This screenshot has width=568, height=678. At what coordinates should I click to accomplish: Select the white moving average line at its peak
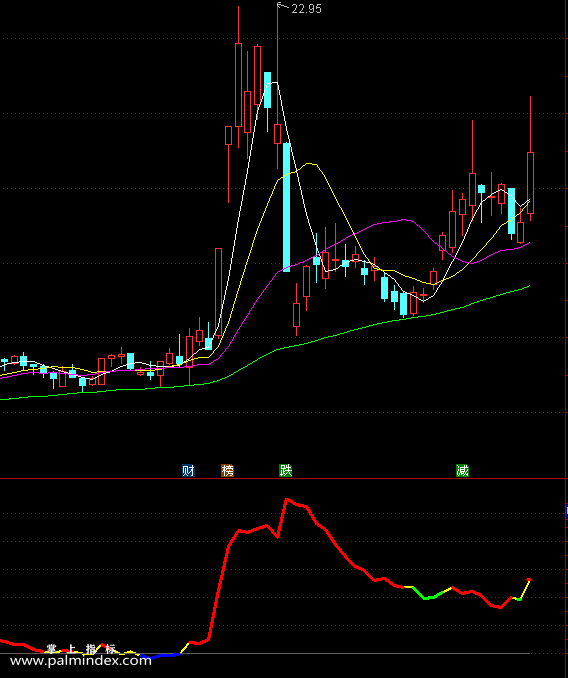tap(274, 82)
